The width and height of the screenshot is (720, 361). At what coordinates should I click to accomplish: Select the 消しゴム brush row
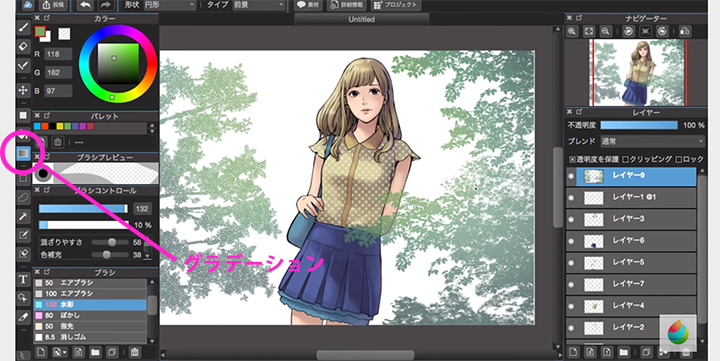(x=90, y=337)
